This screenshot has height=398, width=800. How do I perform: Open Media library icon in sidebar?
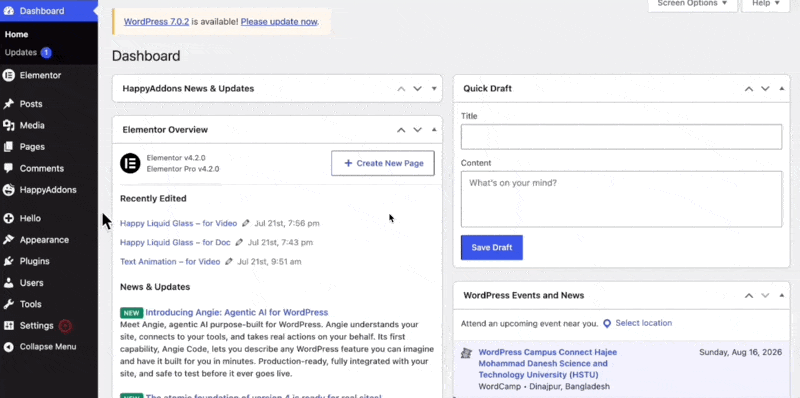8,126
